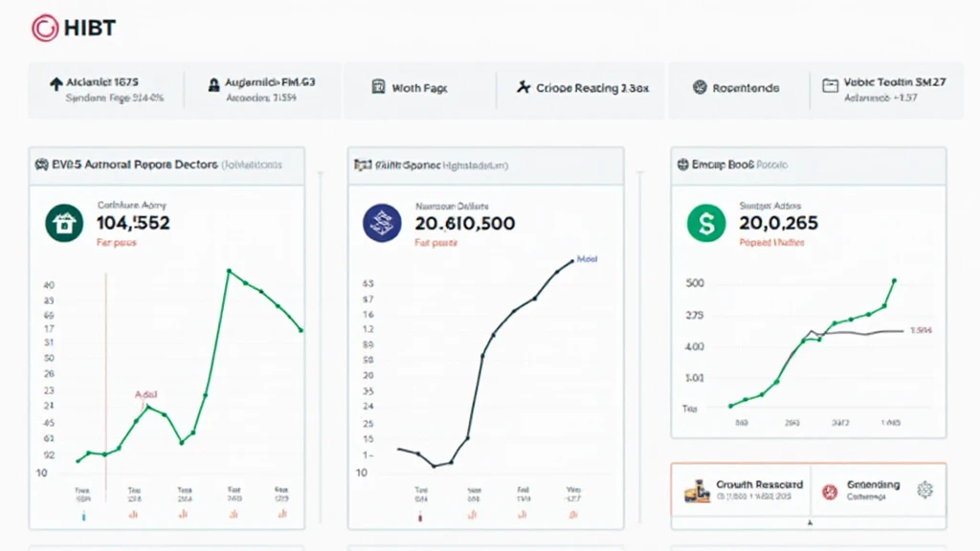This screenshot has height=551, width=980.
Task: Open the green dollar sign stat icon
Action: (x=705, y=221)
